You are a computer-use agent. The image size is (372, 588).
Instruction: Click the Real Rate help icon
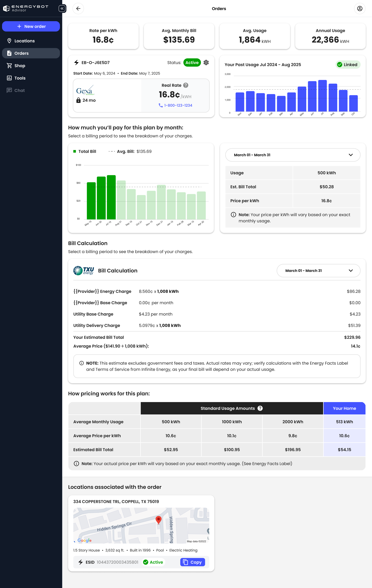[186, 85]
